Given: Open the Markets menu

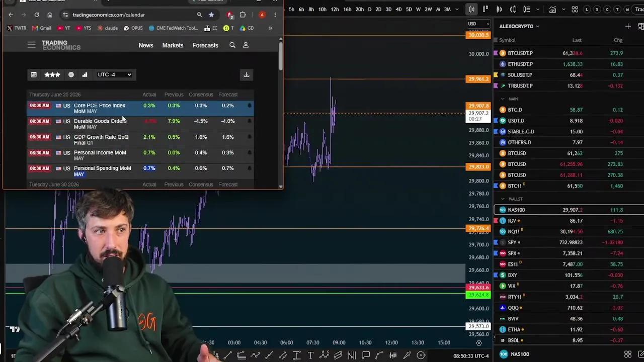Looking at the screenshot, I should coord(173,45).
